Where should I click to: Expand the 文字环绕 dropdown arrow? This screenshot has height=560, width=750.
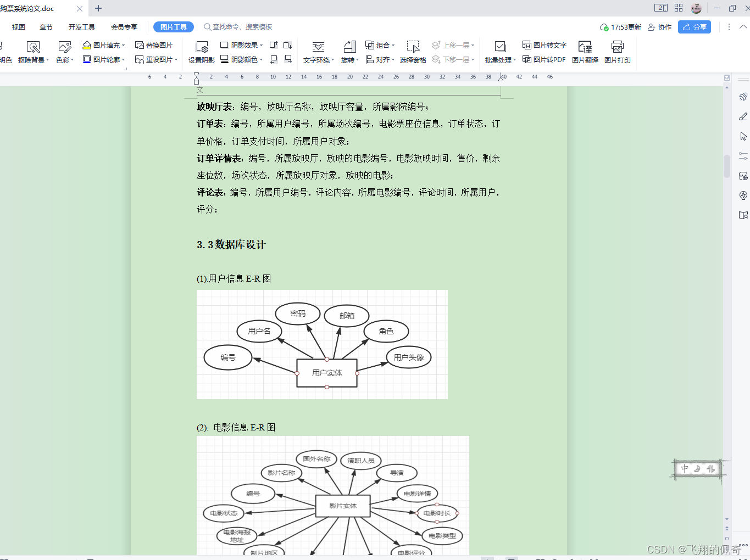tap(332, 60)
